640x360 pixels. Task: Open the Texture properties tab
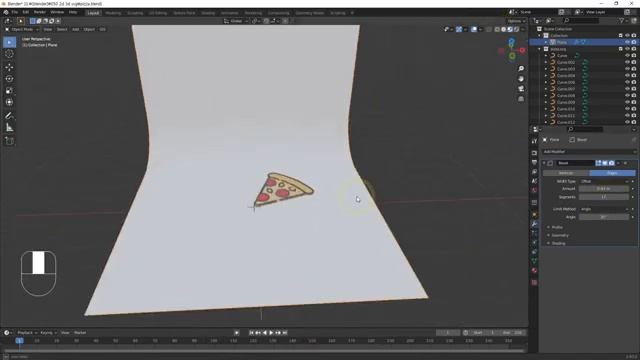[x=534, y=282]
